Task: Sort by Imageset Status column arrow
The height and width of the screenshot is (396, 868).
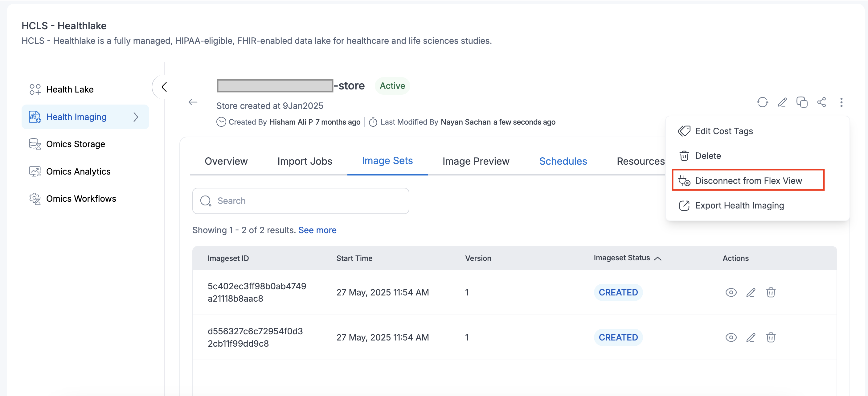Action: tap(657, 258)
